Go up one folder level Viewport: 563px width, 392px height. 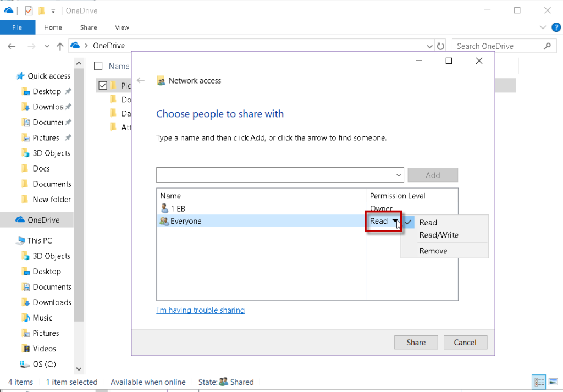click(x=60, y=46)
